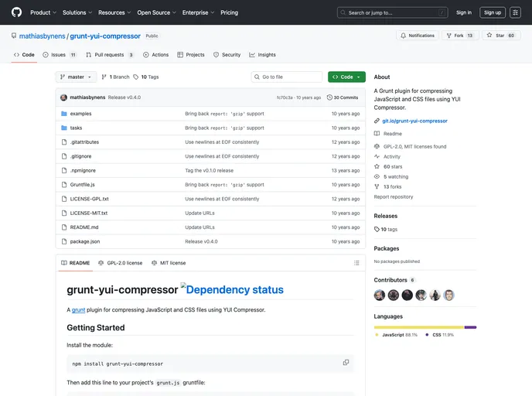532x396 pixels.
Task: Open the Release v0.4.0 commit message
Action: (x=124, y=97)
